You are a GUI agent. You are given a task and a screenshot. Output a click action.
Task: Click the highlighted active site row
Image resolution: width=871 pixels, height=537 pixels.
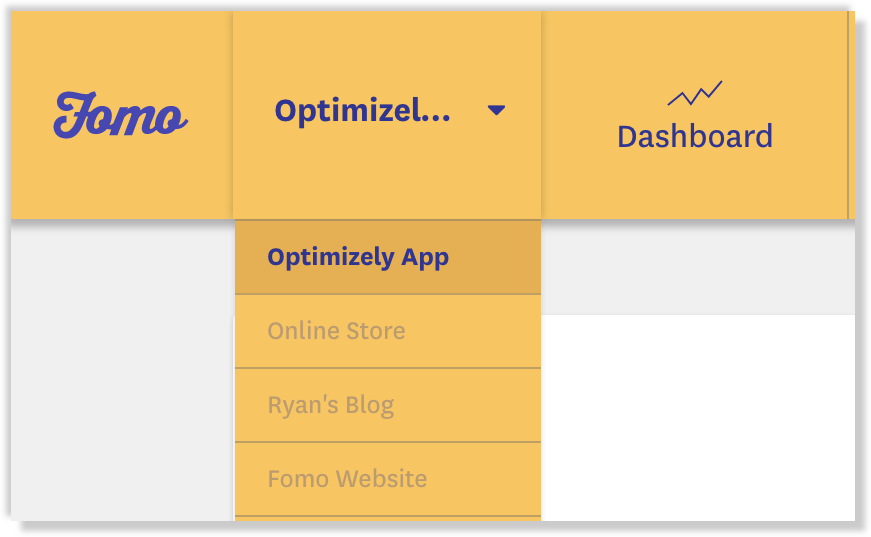point(388,257)
